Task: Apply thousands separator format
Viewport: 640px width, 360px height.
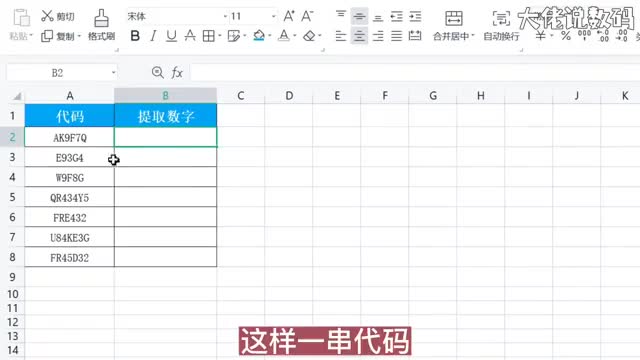Action: tap(584, 36)
